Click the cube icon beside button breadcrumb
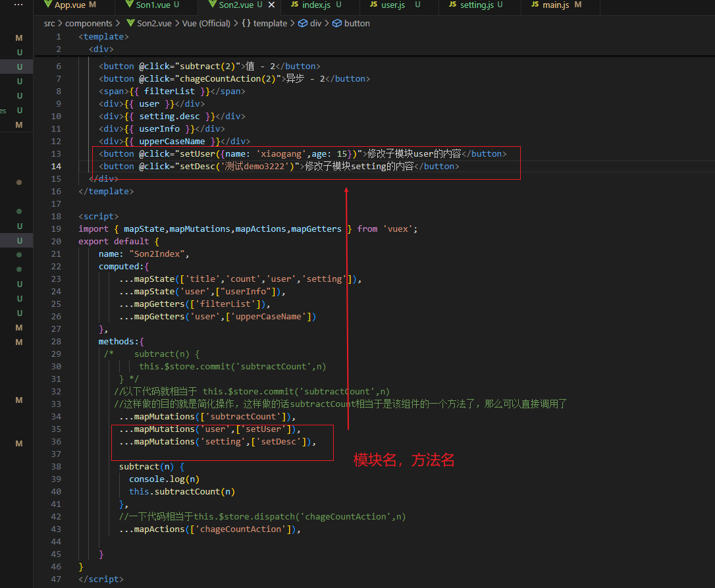 tap(336, 23)
